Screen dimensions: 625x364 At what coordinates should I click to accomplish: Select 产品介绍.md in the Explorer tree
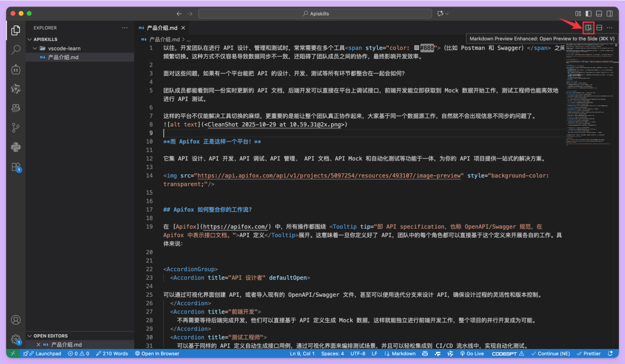click(63, 57)
